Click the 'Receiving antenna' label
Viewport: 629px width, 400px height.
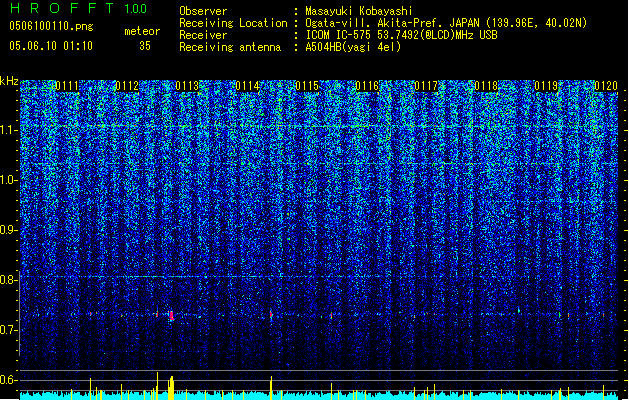(x=230, y=47)
